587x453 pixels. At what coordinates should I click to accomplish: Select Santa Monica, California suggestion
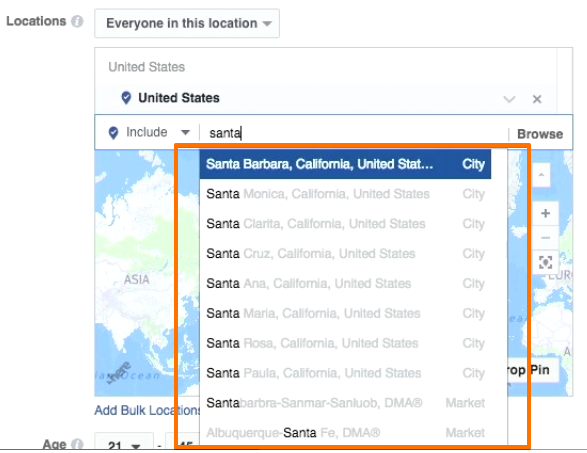(x=345, y=194)
